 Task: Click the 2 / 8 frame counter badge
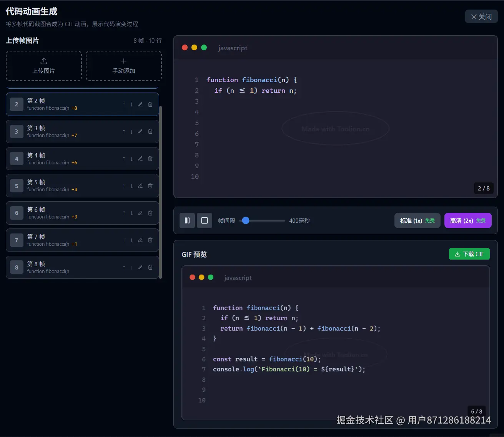(484, 188)
